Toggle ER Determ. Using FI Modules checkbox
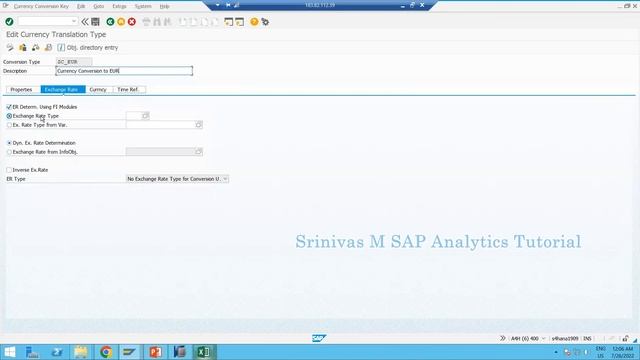 [9, 107]
